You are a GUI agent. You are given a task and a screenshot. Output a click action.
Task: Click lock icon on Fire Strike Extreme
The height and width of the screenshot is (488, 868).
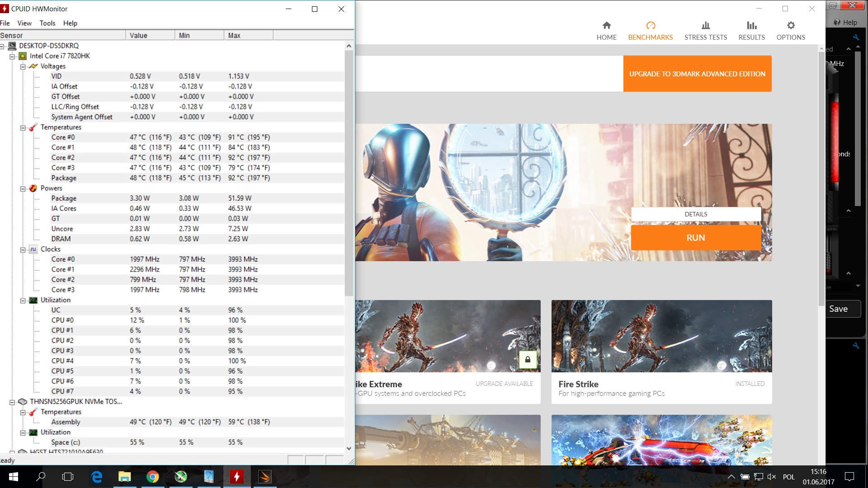click(527, 360)
